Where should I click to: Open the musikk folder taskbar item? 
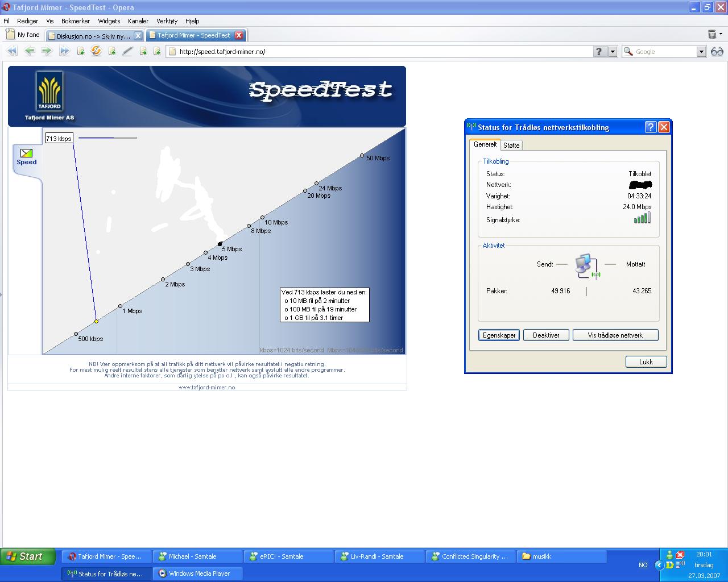pyautogui.click(x=561, y=556)
